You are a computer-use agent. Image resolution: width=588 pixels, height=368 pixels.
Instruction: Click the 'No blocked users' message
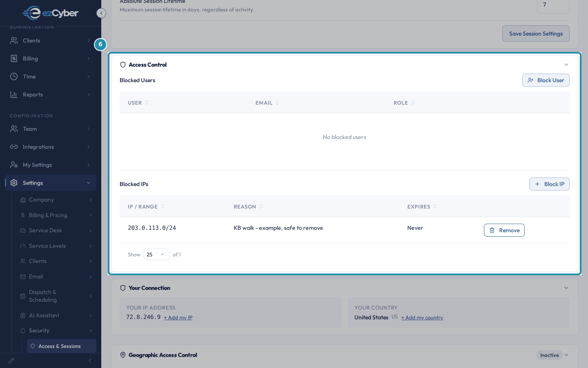tap(344, 137)
